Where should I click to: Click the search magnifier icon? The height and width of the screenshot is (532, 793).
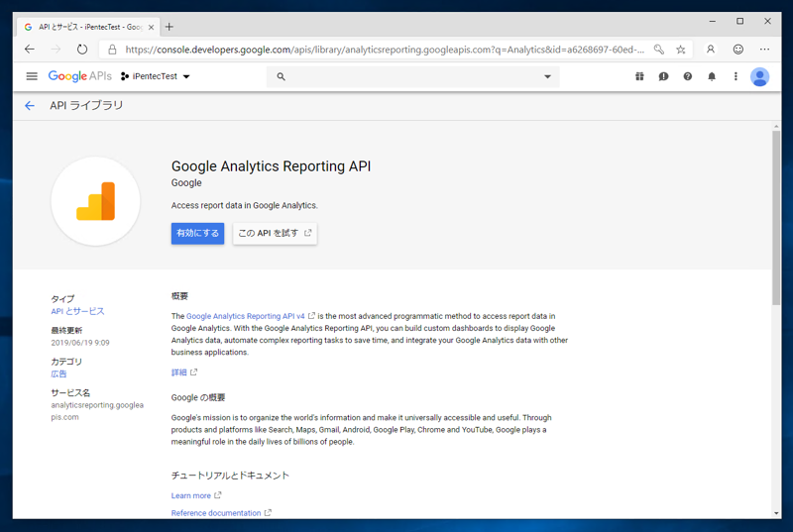[x=282, y=77]
